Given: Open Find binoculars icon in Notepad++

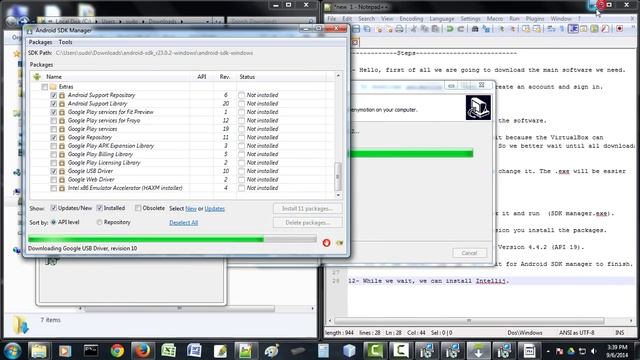Looking at the screenshot, I should click(x=475, y=29).
